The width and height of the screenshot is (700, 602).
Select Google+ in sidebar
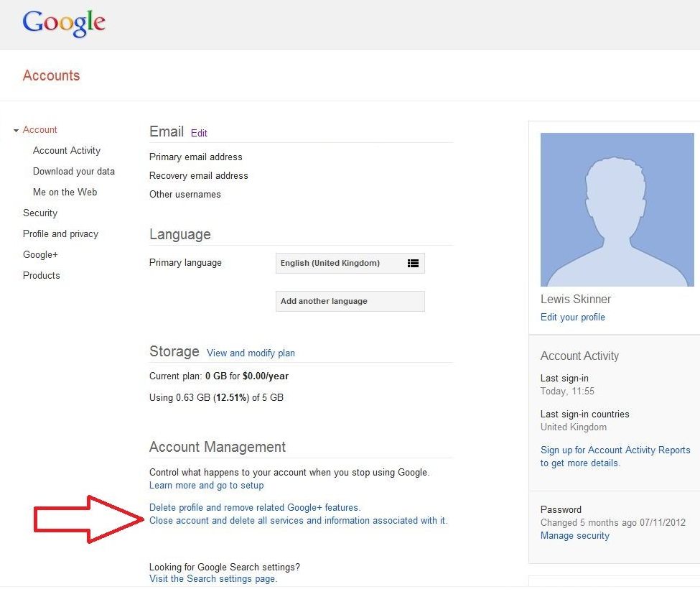40,254
